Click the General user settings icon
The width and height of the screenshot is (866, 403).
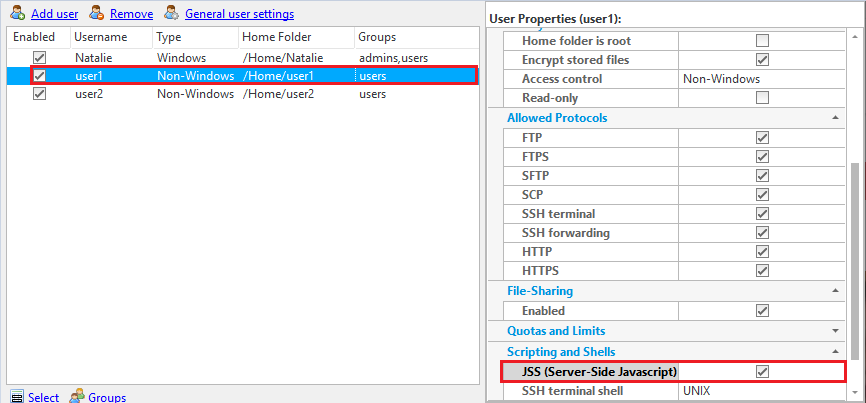(x=172, y=14)
